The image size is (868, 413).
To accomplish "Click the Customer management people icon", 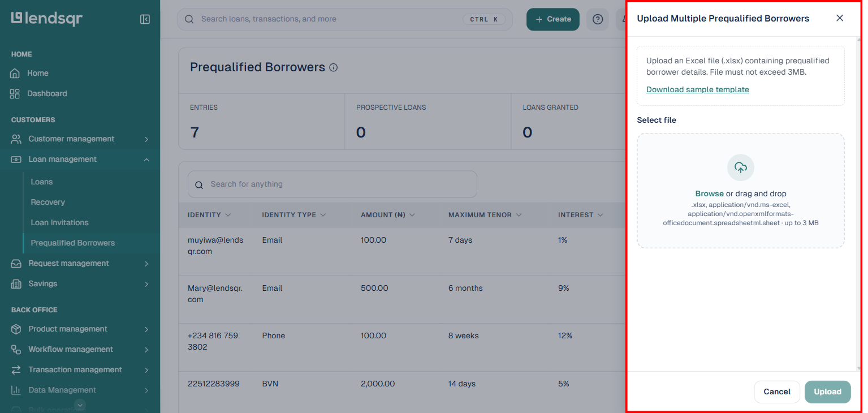I will coord(16,139).
